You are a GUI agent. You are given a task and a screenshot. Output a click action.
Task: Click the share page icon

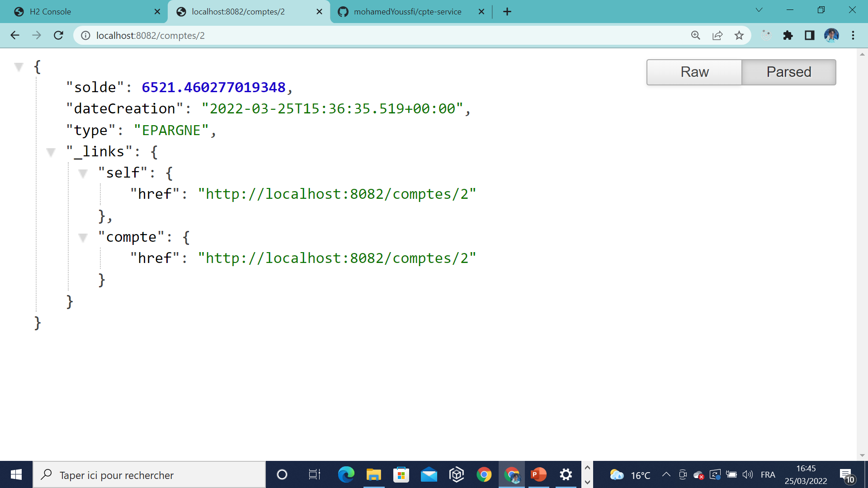[x=717, y=35]
